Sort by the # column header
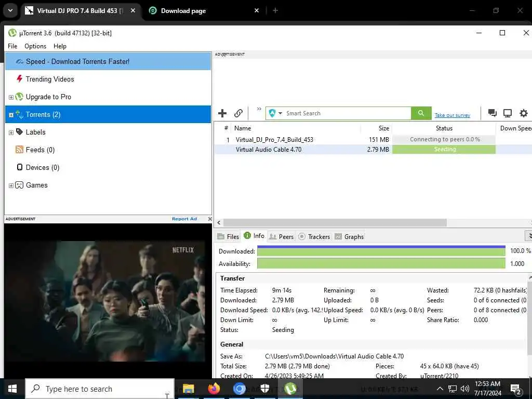Screen dimensions: 532x399 (225, 128)
